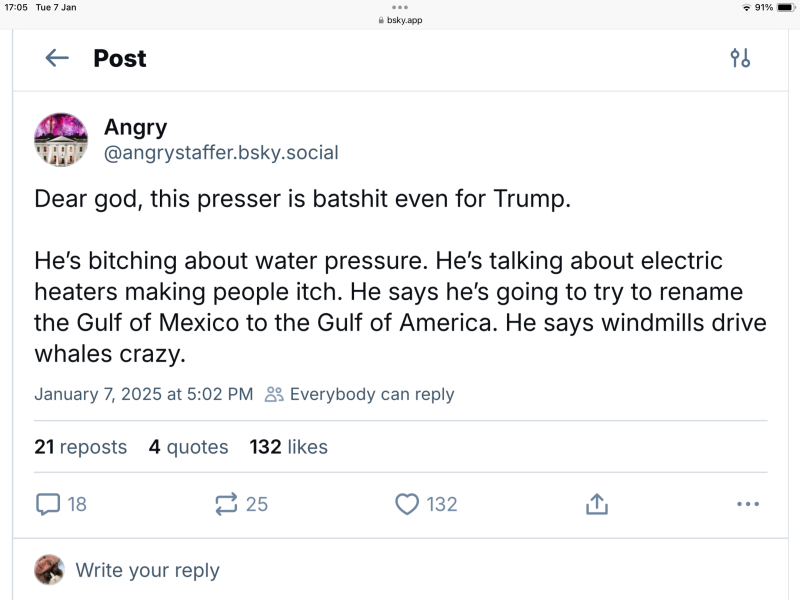View the 21 reposts list
Screen dimensions: 800x600
pos(80,447)
